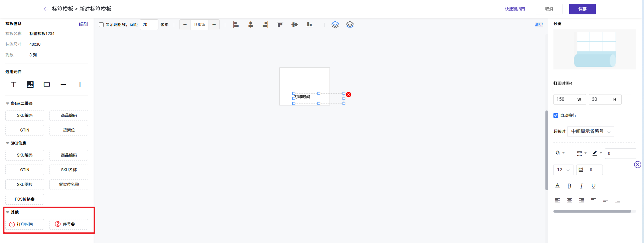Open the 超长时 overflow dropdown
Viewport: 644px width, 243px height.
(x=591, y=132)
